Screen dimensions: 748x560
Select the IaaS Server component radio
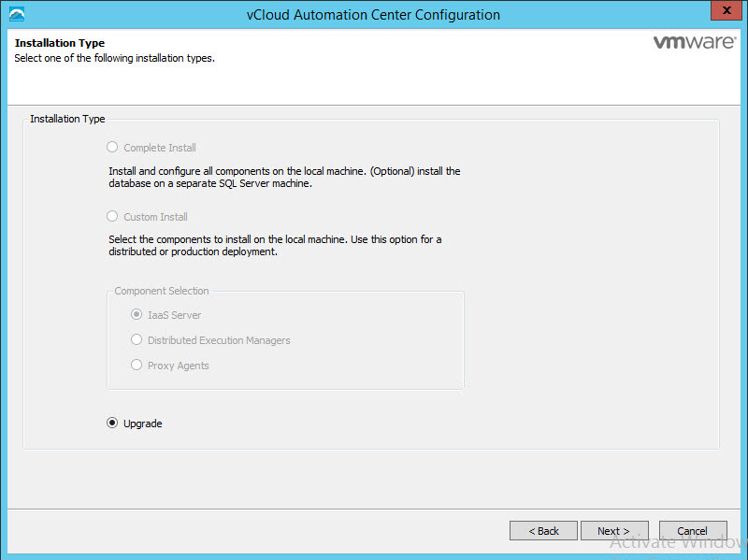[137, 315]
